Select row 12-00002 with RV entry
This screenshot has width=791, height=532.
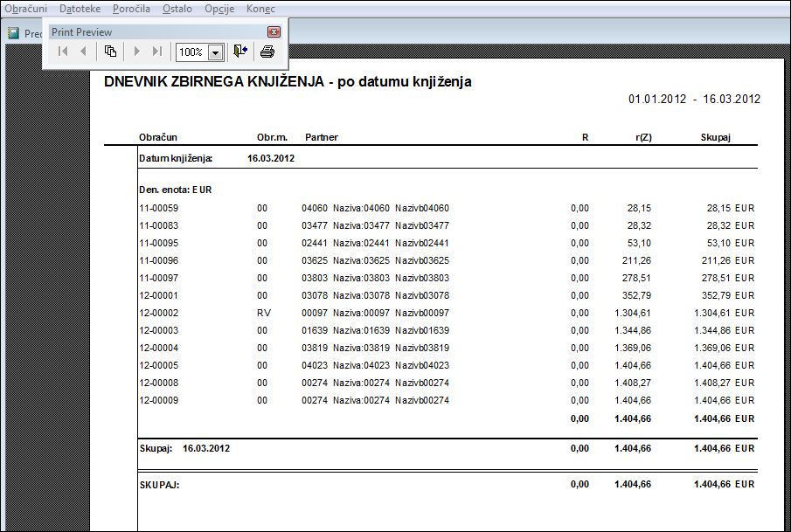pyautogui.click(x=447, y=313)
